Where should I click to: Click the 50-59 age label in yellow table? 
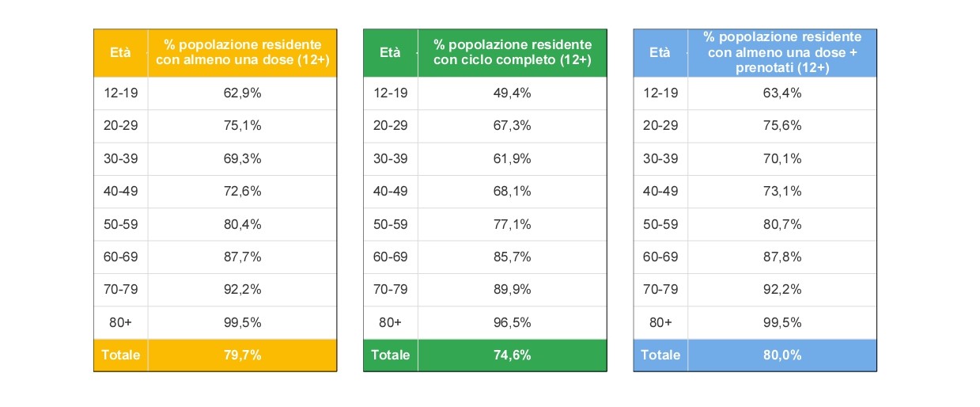point(121,224)
